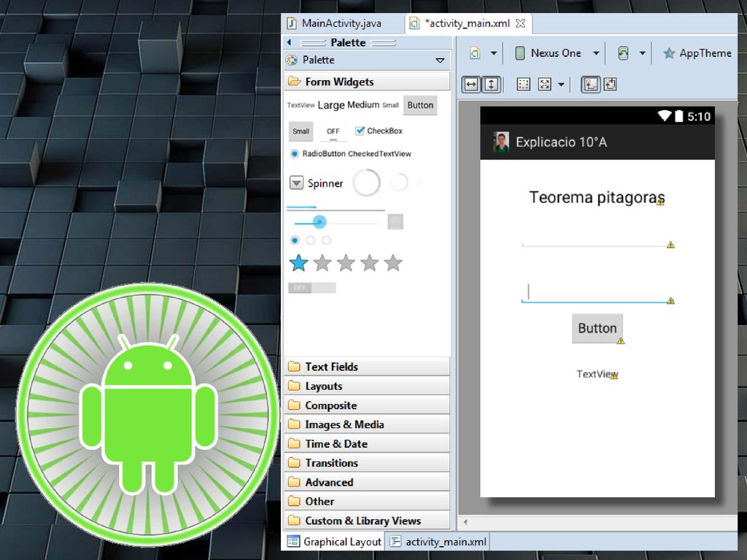Open the AppTheme theme chooser
Screen dimensions: 747x560
pos(697,53)
